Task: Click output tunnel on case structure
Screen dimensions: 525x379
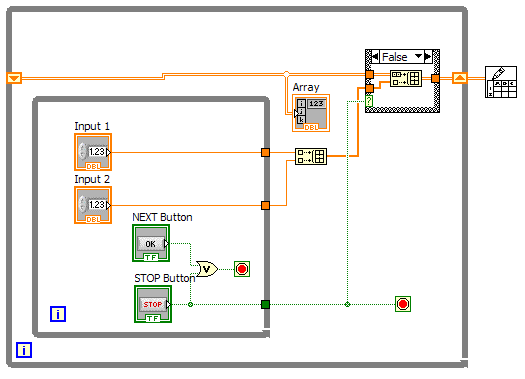Action: click(x=435, y=78)
